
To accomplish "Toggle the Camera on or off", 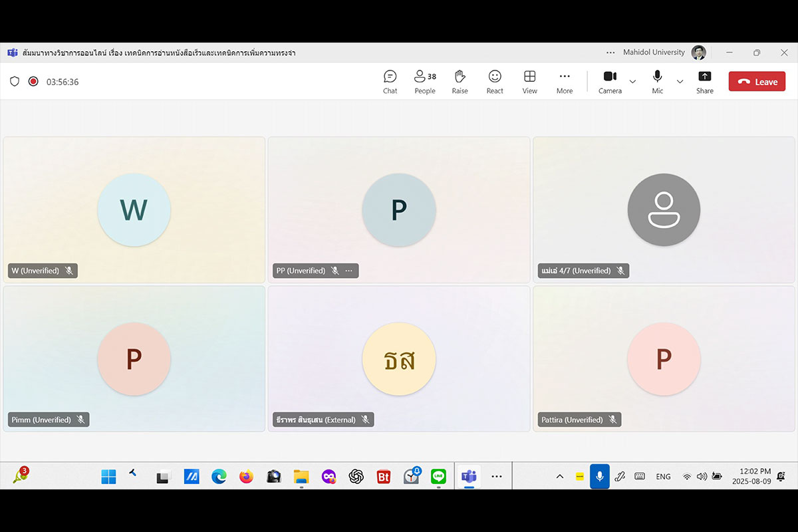I will pyautogui.click(x=610, y=81).
